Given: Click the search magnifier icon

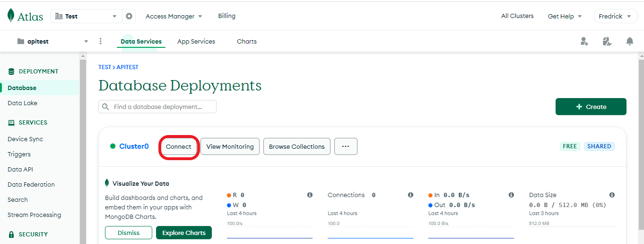Looking at the screenshot, I should tap(106, 107).
